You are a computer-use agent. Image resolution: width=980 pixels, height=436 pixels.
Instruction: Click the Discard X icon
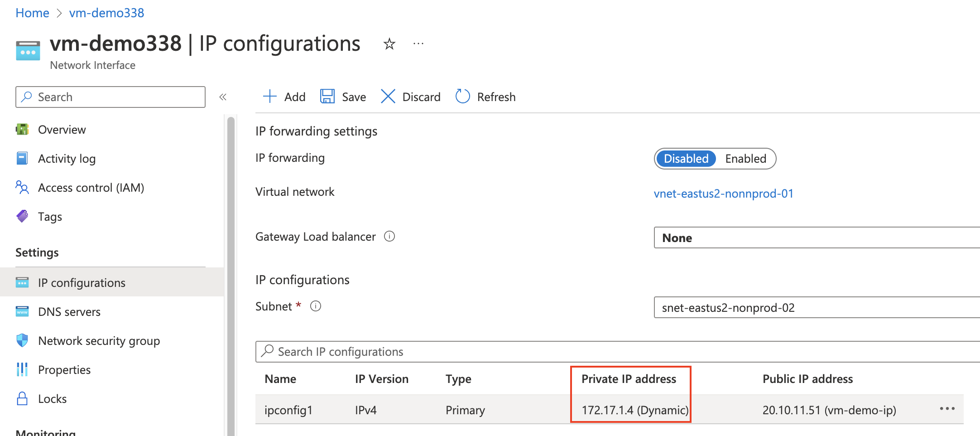pos(388,97)
